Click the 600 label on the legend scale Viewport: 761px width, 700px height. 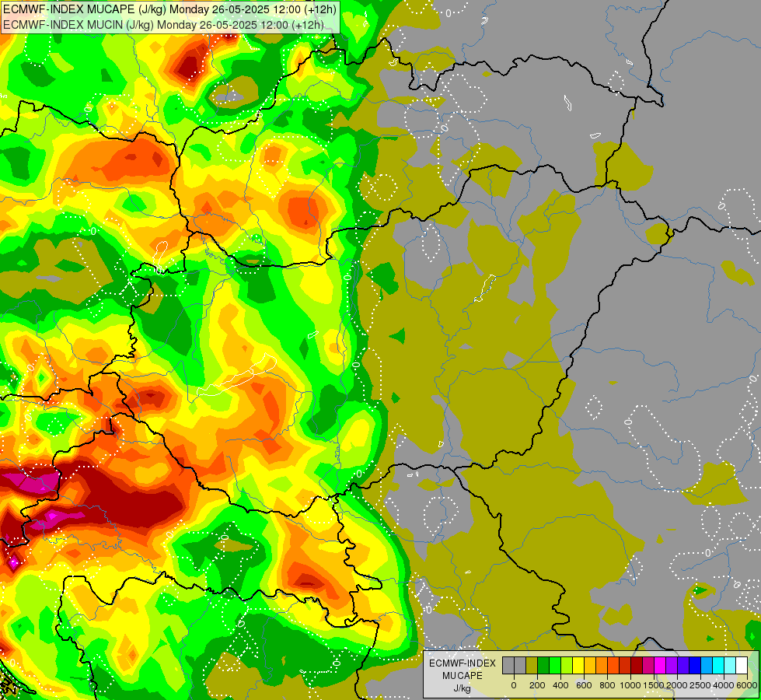584,685
